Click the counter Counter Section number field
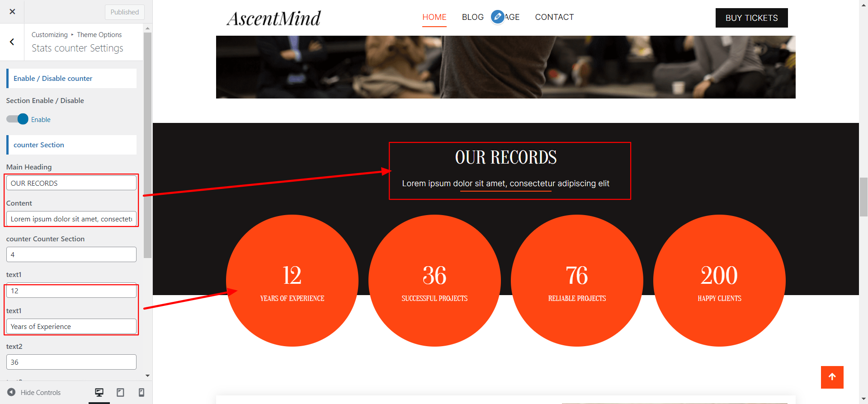The height and width of the screenshot is (404, 868). pyautogui.click(x=71, y=254)
